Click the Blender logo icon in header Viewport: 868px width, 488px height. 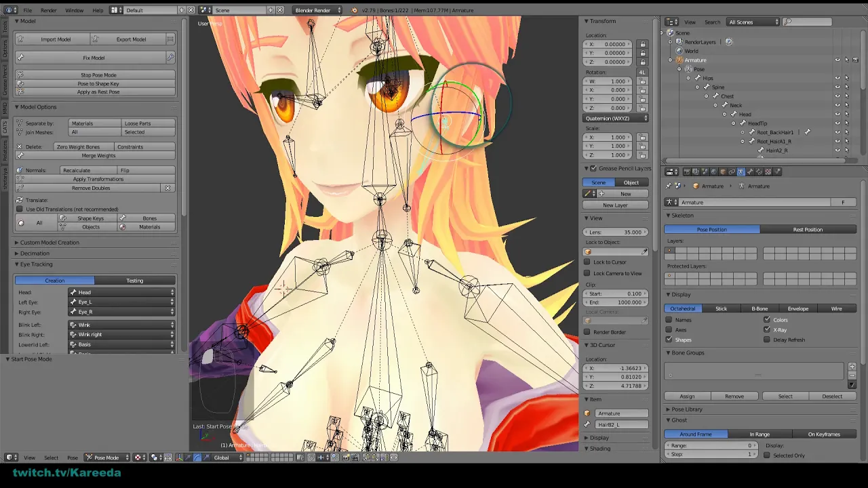coord(355,10)
